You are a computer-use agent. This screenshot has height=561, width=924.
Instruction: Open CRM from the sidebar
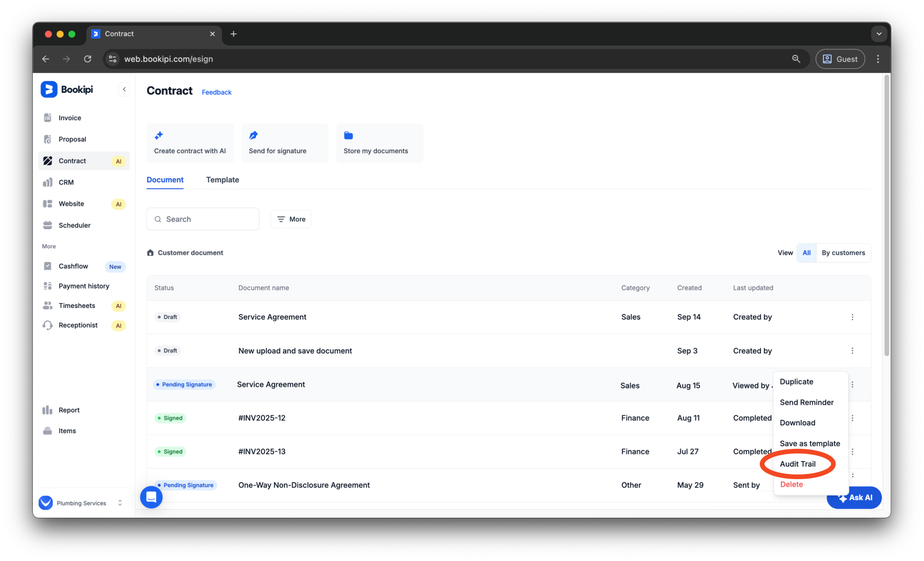click(66, 182)
